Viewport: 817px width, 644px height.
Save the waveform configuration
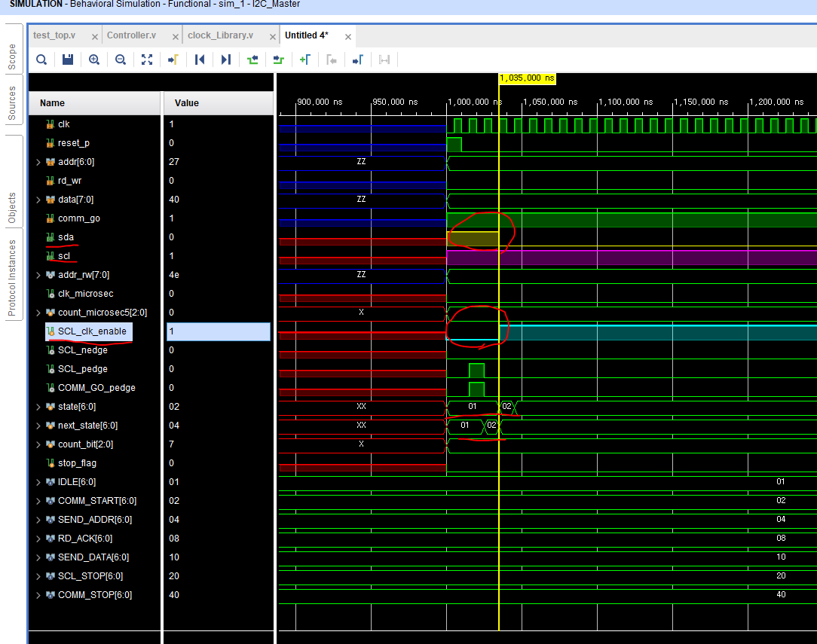tap(68, 60)
